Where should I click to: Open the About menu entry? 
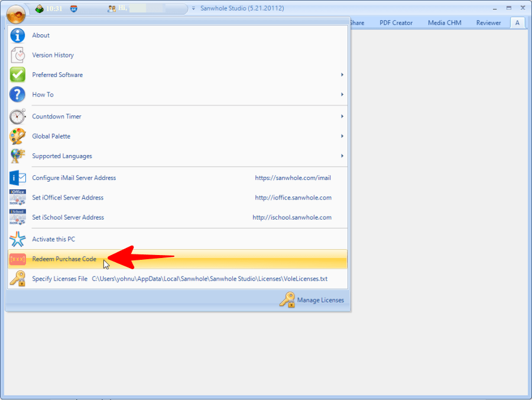[x=177, y=36]
